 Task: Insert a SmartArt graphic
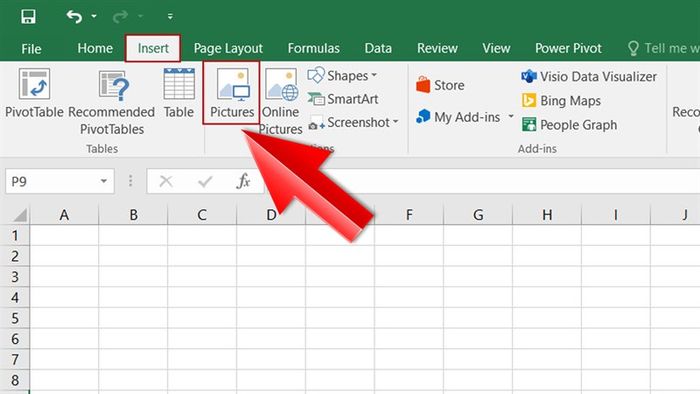pyautogui.click(x=343, y=99)
